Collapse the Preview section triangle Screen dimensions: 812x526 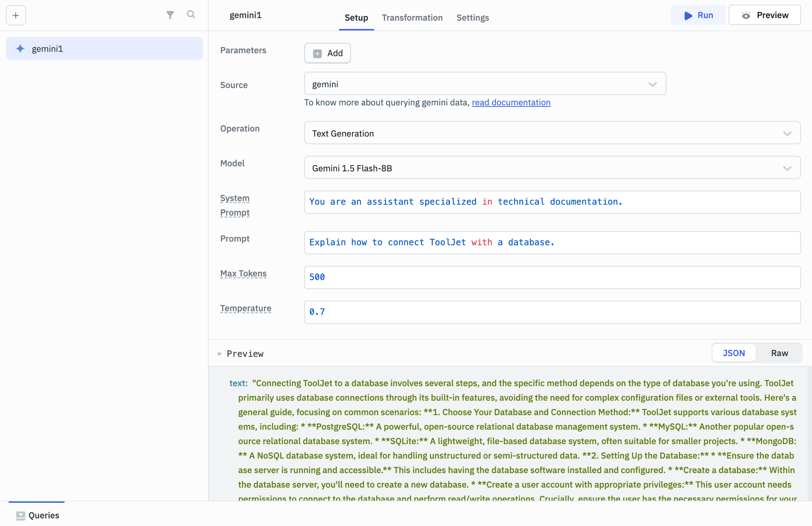(219, 354)
